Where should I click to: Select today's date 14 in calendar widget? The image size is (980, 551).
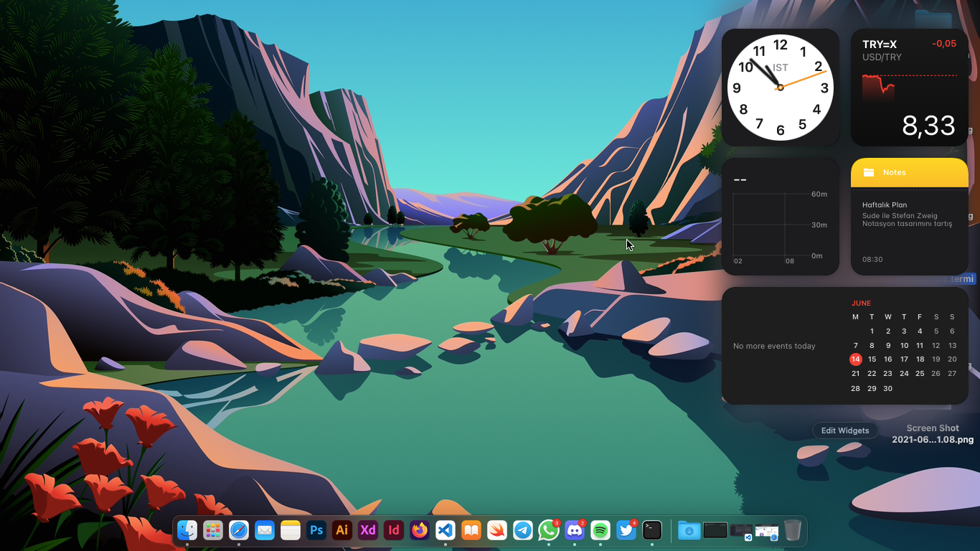[855, 359]
